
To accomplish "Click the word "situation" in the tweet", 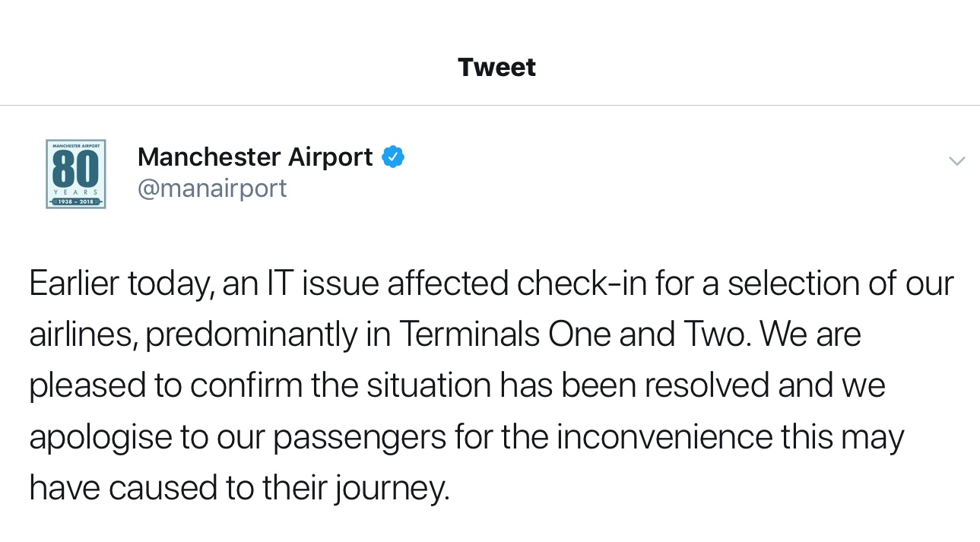I will [x=429, y=385].
